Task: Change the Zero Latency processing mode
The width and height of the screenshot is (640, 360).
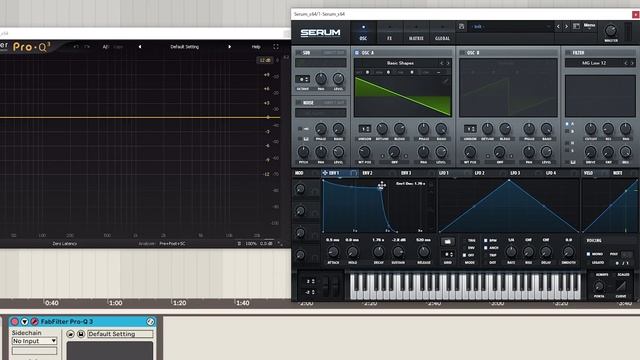Action: pos(64,244)
